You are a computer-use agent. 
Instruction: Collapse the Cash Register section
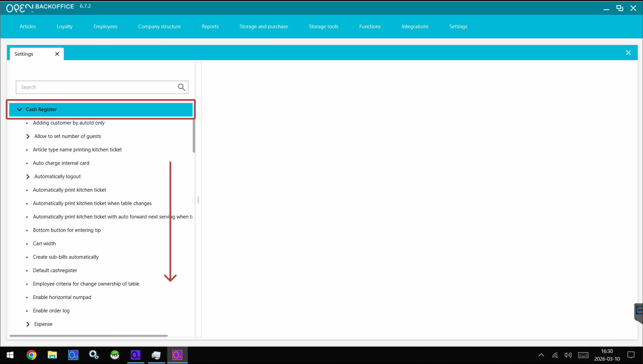[20, 110]
